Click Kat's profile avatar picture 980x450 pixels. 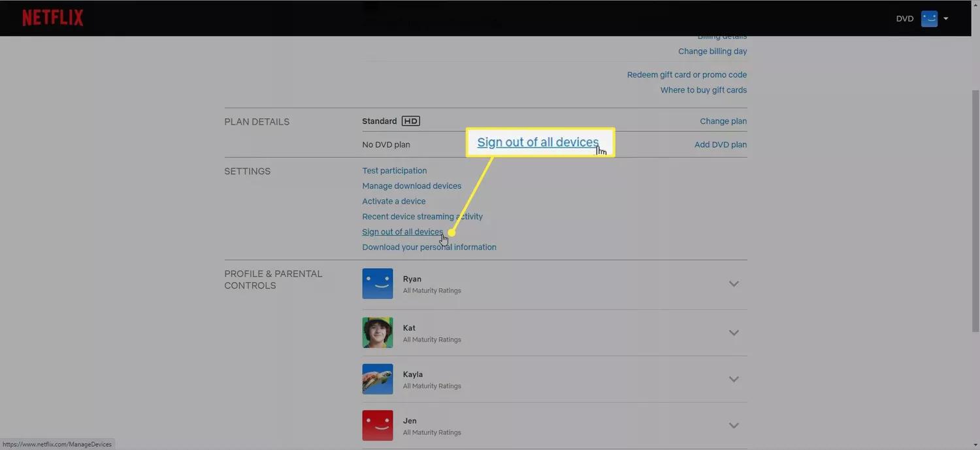click(378, 332)
